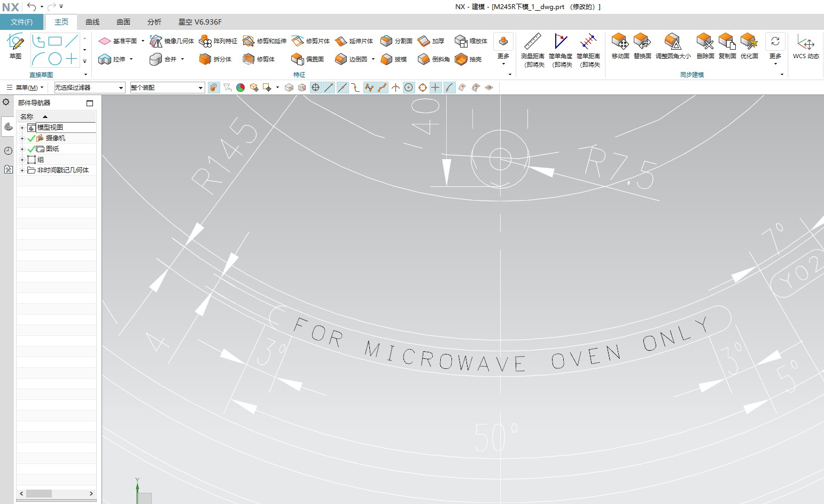Expand the 图纸 tree node
The width and height of the screenshot is (824, 504).
pos(22,149)
